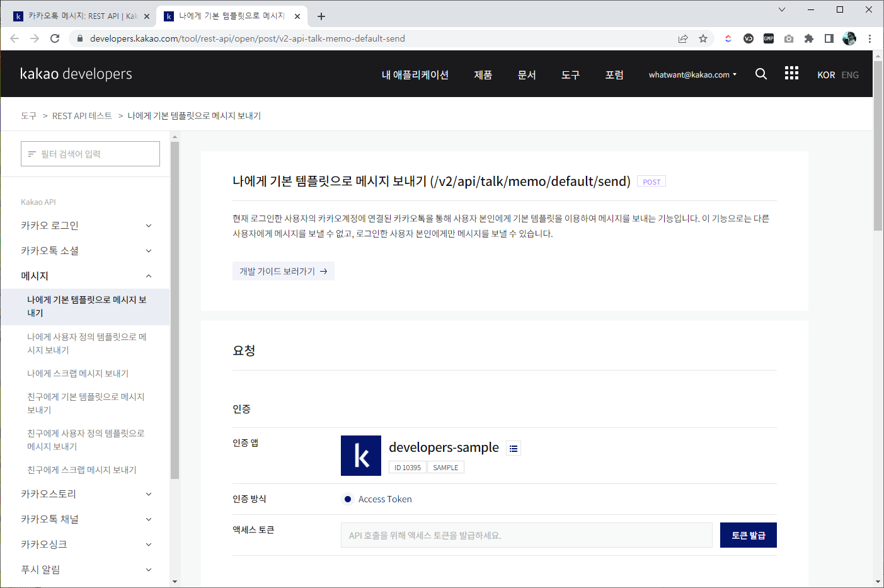Screen dimensions: 884x588
Task: Click the POST method badge
Action: 652,182
